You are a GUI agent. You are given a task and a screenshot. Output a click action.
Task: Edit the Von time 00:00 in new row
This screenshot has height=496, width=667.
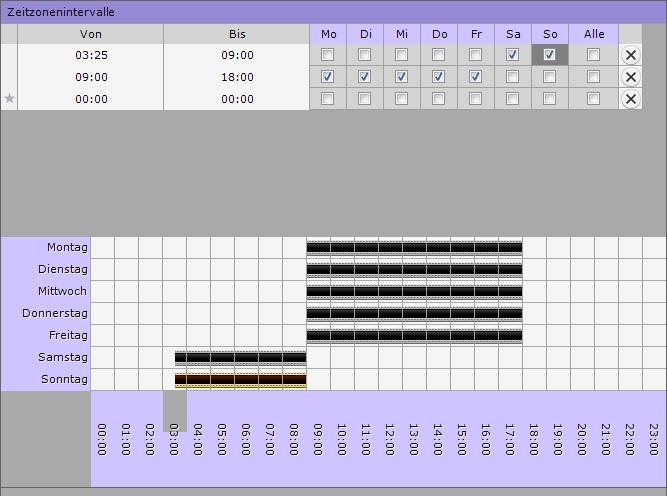[91, 99]
